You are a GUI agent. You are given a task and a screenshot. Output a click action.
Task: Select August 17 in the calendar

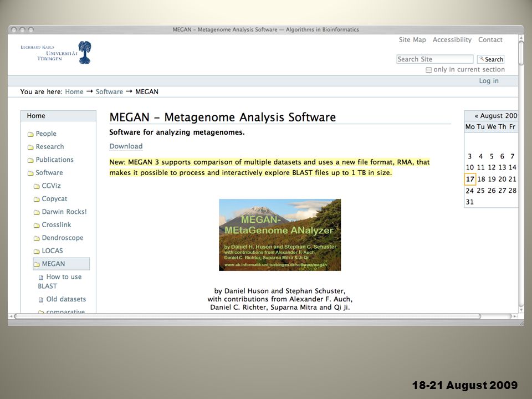470,179
